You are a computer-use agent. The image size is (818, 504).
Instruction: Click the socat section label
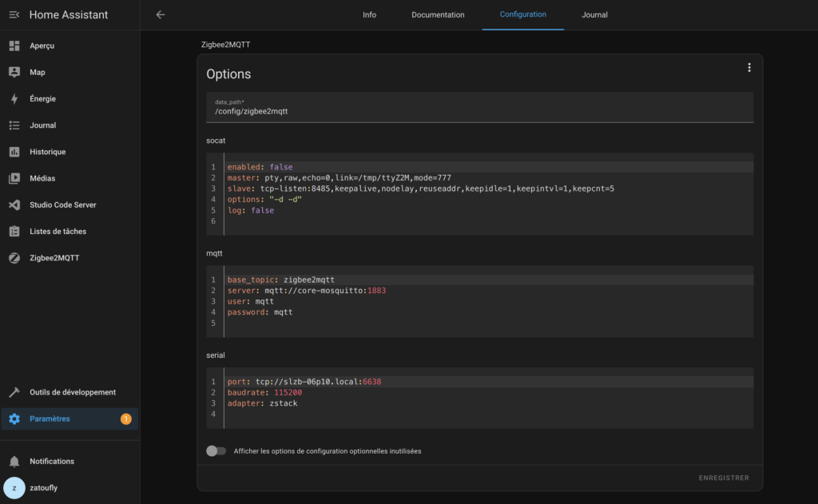coord(216,141)
